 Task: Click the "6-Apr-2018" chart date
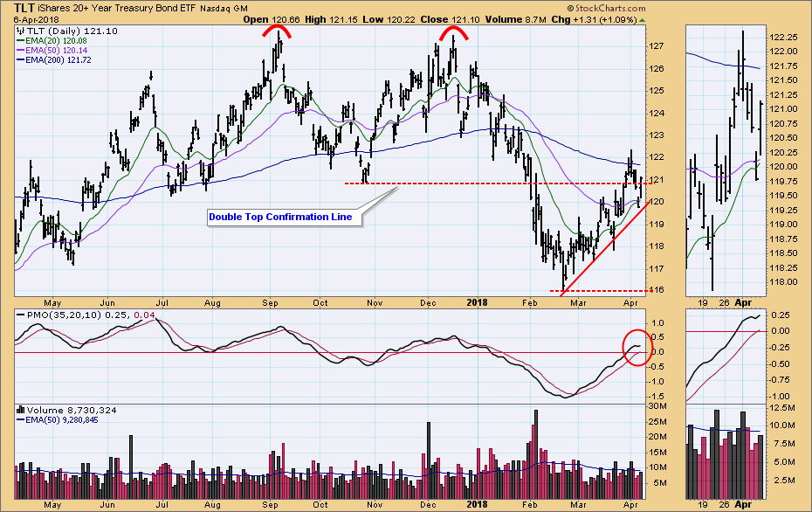click(x=37, y=20)
